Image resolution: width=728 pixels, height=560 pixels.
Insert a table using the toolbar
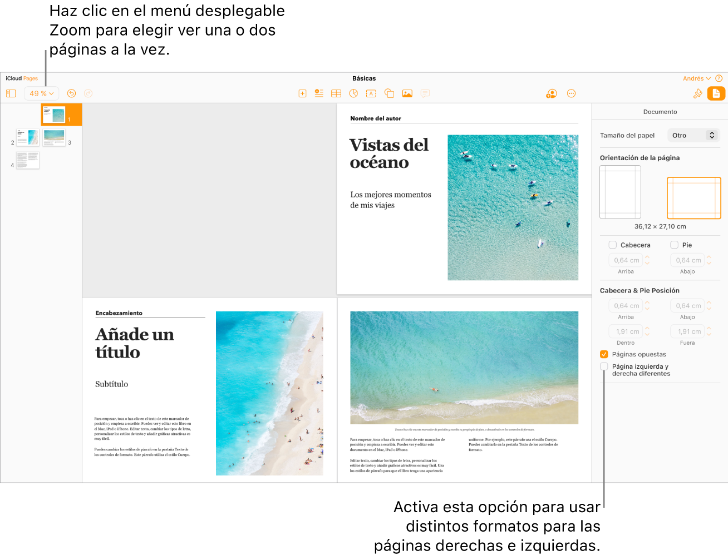(x=336, y=93)
